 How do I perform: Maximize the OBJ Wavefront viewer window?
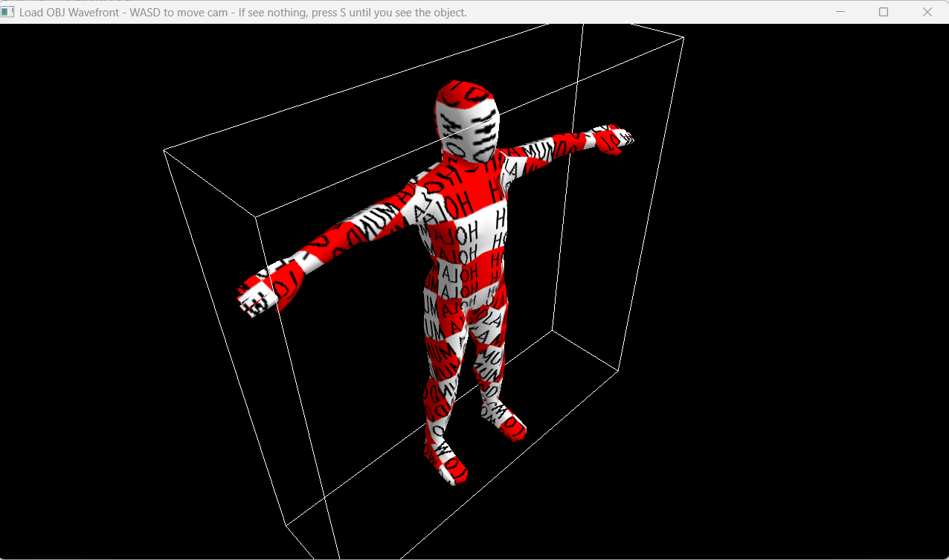[x=884, y=12]
